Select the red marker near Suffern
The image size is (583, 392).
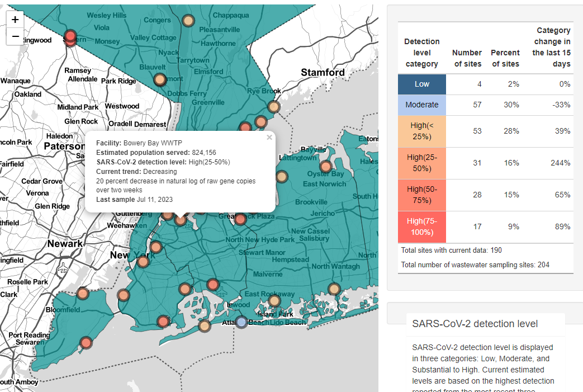(70, 37)
